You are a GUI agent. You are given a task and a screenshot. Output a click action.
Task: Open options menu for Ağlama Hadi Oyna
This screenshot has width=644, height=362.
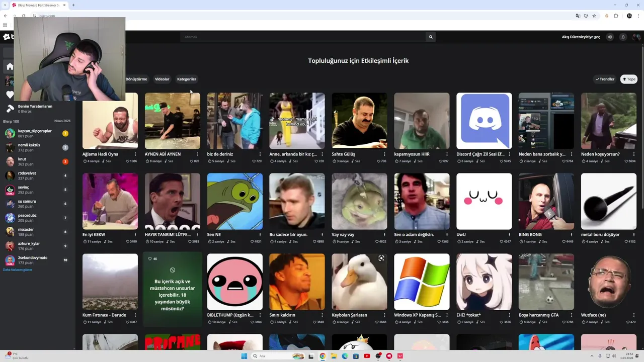[x=135, y=154]
